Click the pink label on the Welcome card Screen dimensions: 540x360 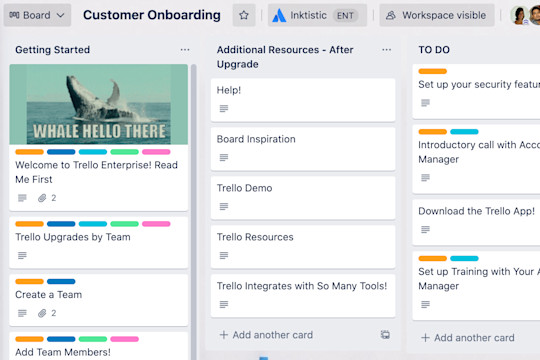pos(156,152)
